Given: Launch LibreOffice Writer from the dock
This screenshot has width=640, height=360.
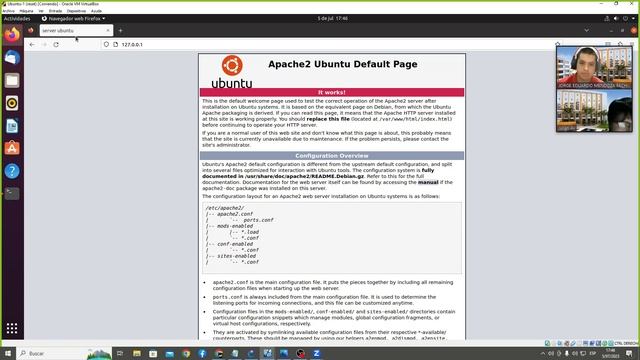Looking at the screenshot, I should click(12, 126).
